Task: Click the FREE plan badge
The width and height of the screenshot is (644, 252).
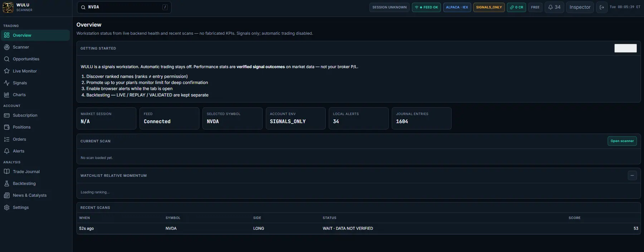Action: [x=535, y=7]
